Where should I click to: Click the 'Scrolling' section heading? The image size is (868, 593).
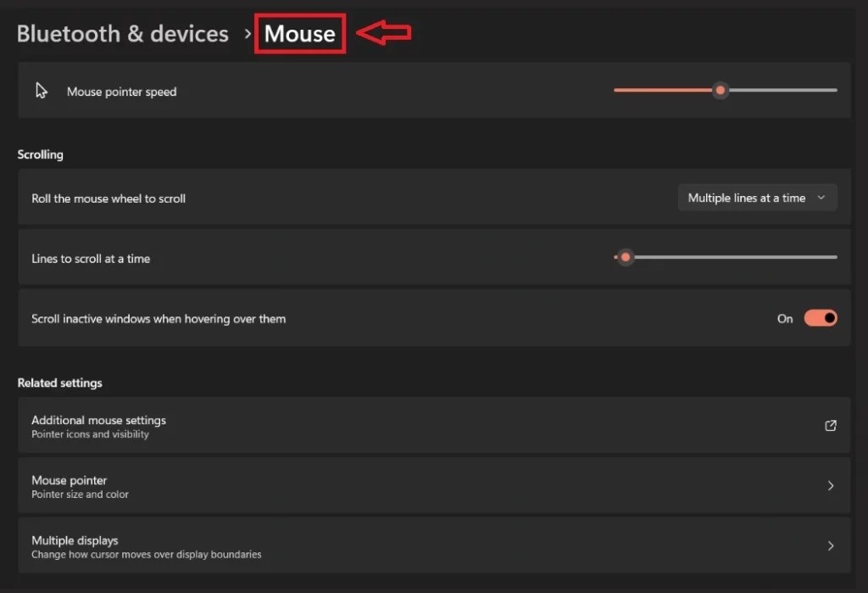[x=40, y=154]
